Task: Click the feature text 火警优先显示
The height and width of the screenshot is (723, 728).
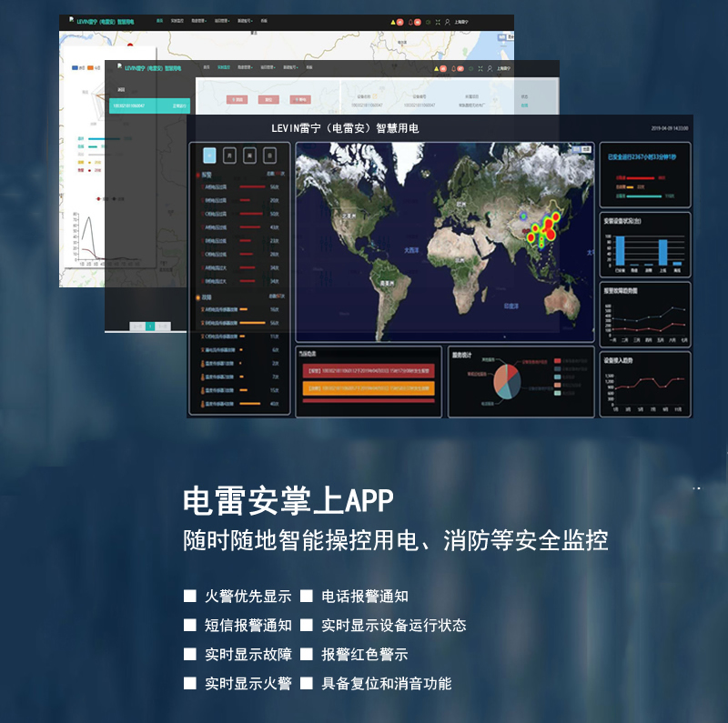Action: pyautogui.click(x=248, y=597)
